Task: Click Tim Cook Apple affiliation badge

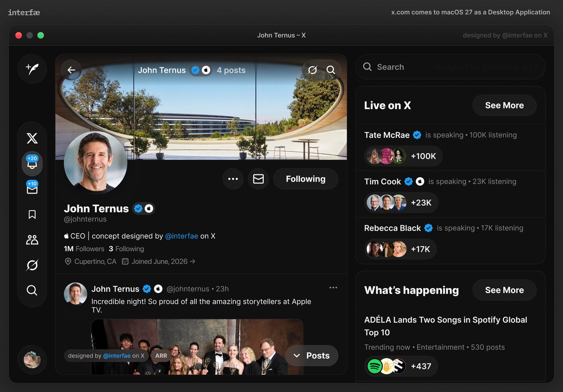Action: point(420,181)
